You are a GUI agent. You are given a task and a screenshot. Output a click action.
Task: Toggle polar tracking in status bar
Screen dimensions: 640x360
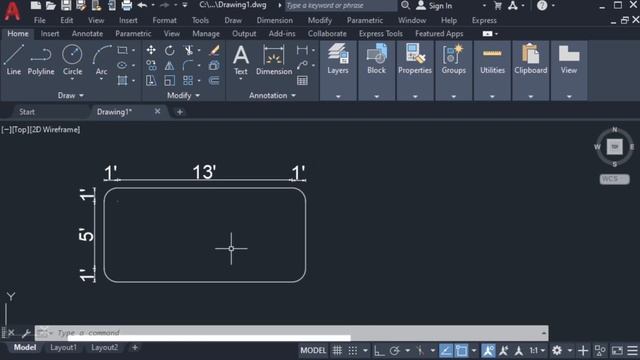click(394, 351)
